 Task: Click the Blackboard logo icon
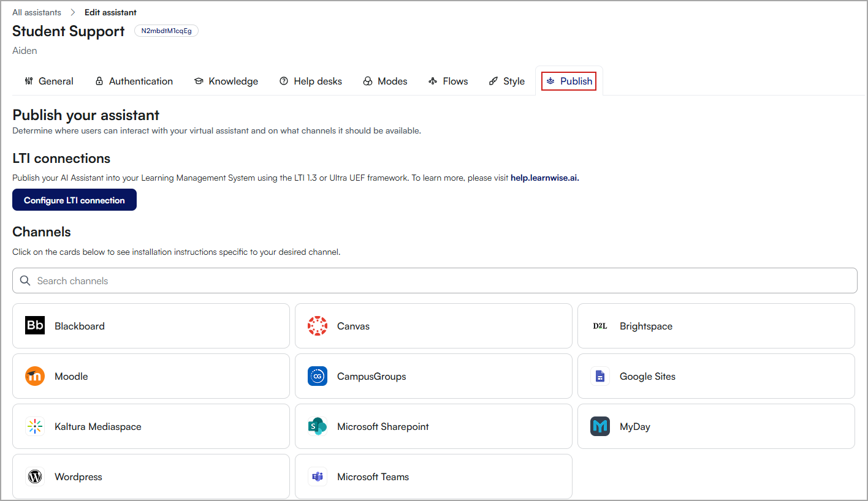pos(35,325)
